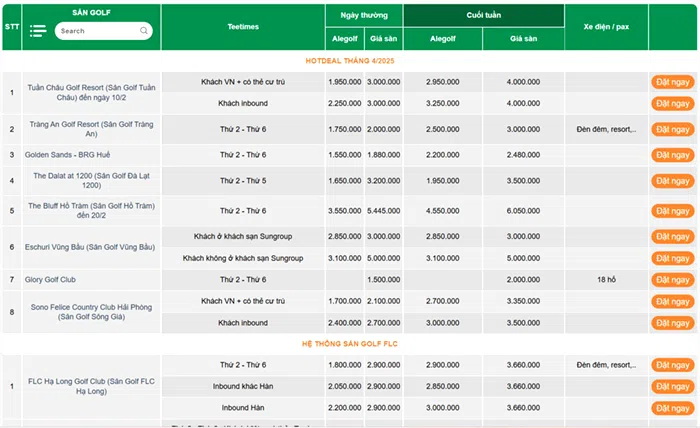Book FLC Hạ Long Thứ 2 - Thứ 6 row

pos(672,365)
